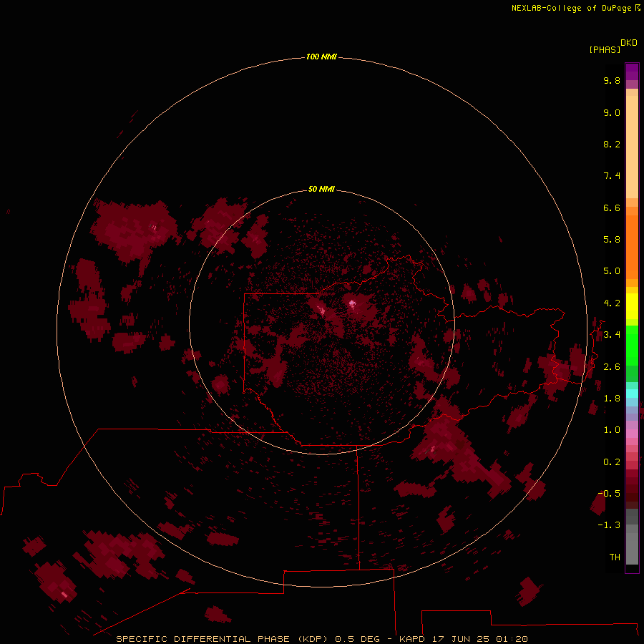The image size is (644, 644).
Task: Click the [PHAS] legend heading
Action: (x=605, y=50)
